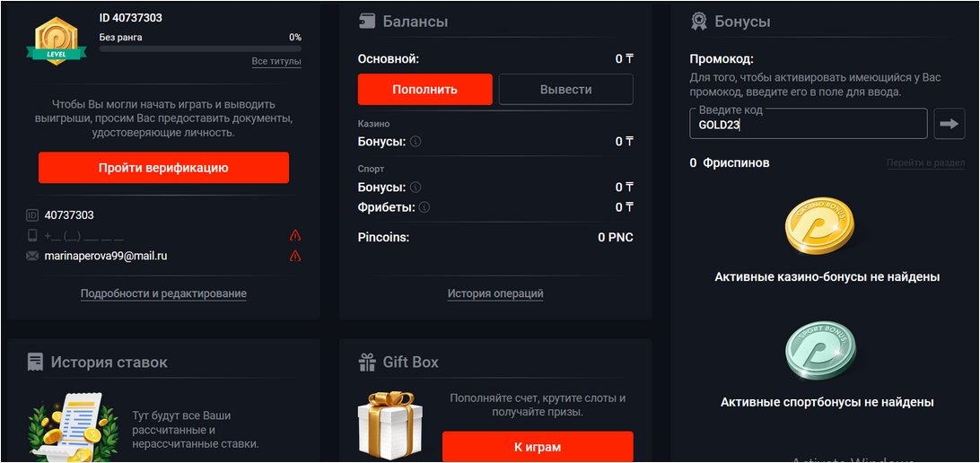Click the promo code input with GOLD23
Viewport: 980px width, 463px height.
[808, 124]
